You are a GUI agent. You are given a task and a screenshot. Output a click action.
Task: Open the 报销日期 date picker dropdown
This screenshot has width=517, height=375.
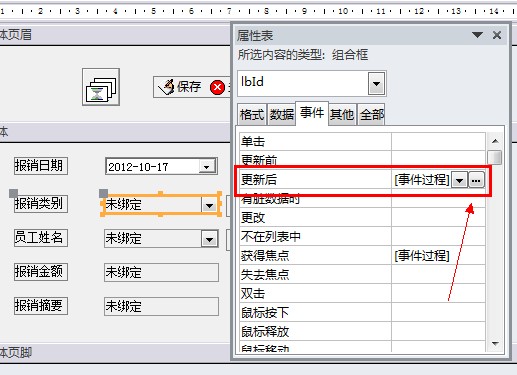(x=206, y=166)
